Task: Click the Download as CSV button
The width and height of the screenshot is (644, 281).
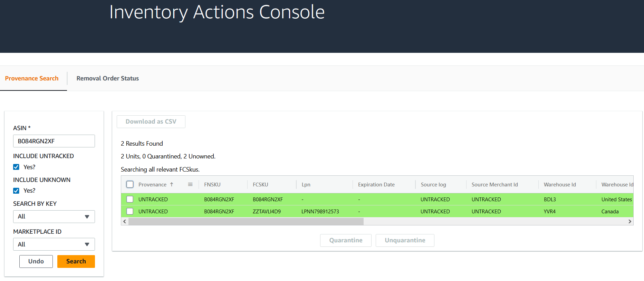Action: pyautogui.click(x=151, y=122)
